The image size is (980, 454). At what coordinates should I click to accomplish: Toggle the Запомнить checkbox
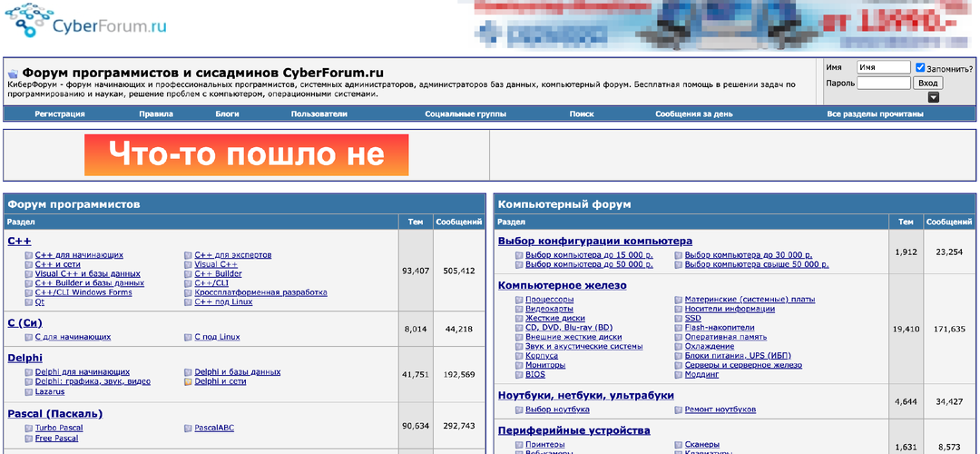point(920,67)
